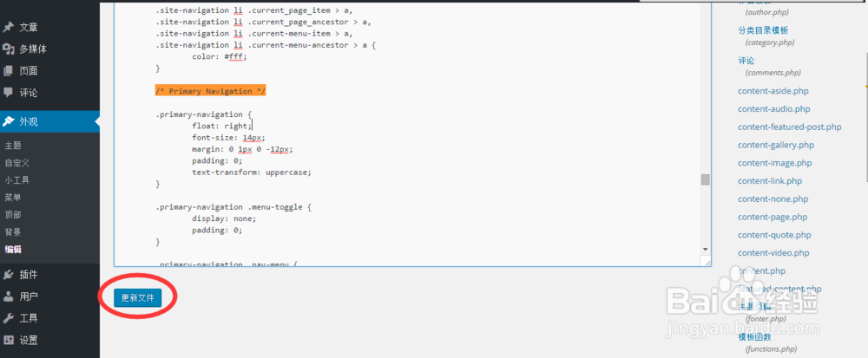
Task: Open content-image.php file
Action: click(774, 163)
